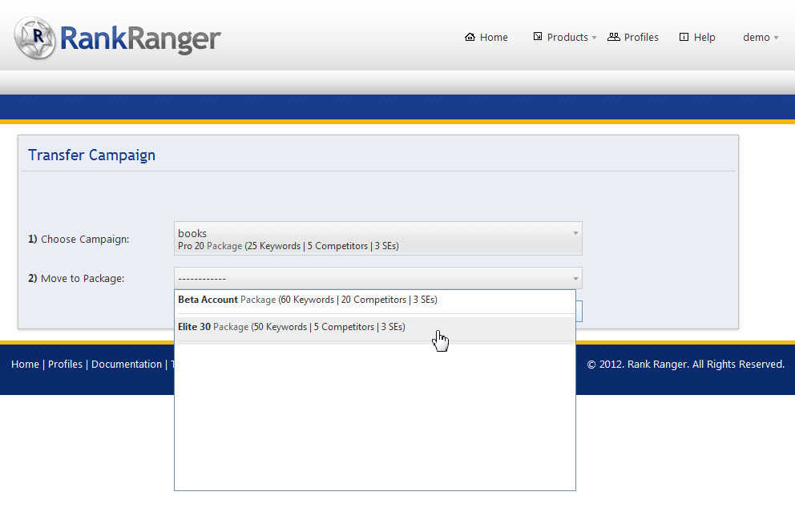Image resolution: width=795 pixels, height=532 pixels.
Task: Expand the Products menu arrow
Action: click(x=594, y=38)
